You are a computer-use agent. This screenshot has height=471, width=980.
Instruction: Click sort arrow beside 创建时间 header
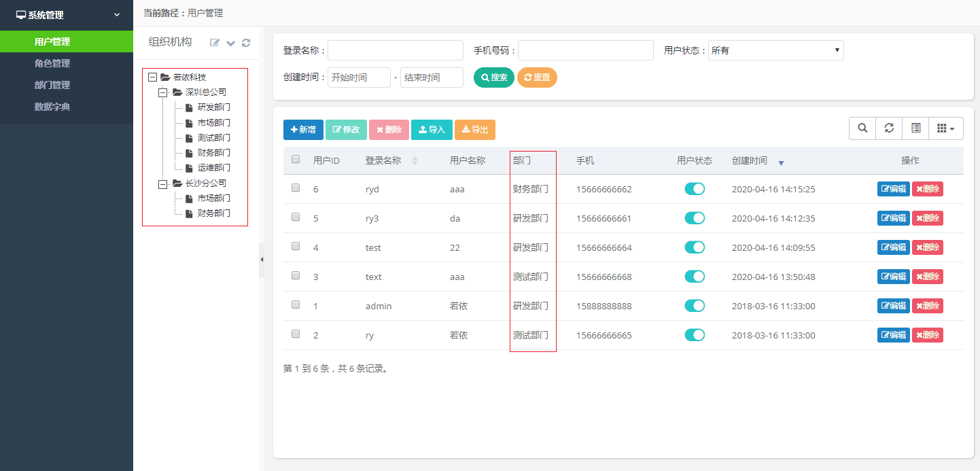click(781, 162)
